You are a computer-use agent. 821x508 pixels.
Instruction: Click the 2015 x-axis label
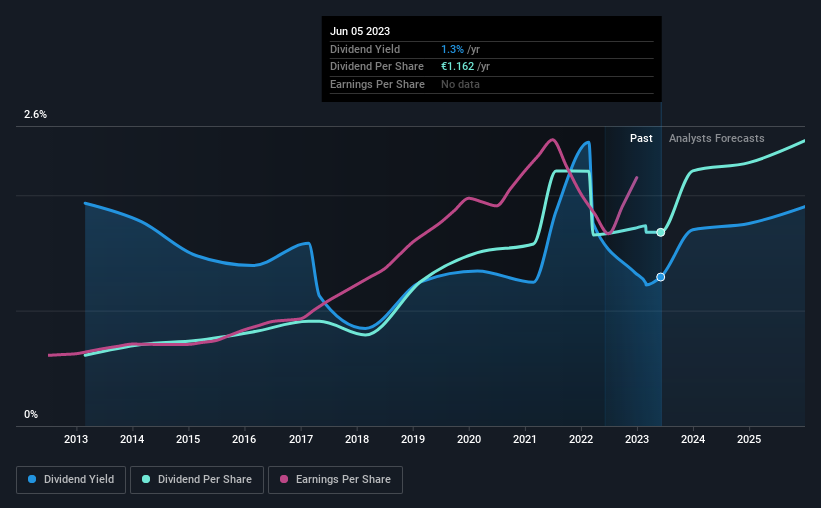pos(188,439)
